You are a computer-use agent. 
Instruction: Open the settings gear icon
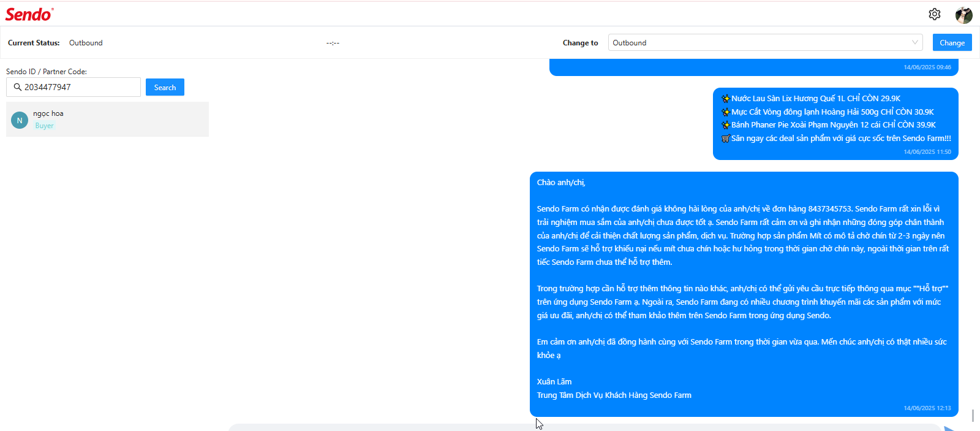click(934, 14)
